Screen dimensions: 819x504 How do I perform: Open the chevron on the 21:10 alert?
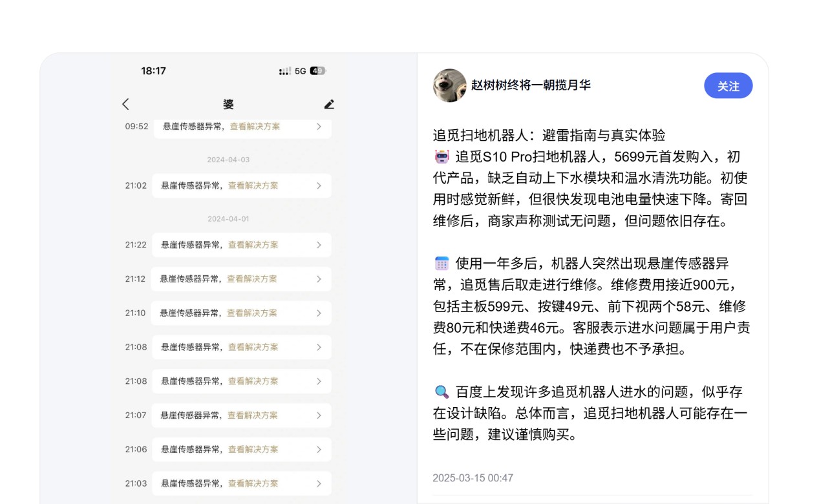(x=319, y=313)
